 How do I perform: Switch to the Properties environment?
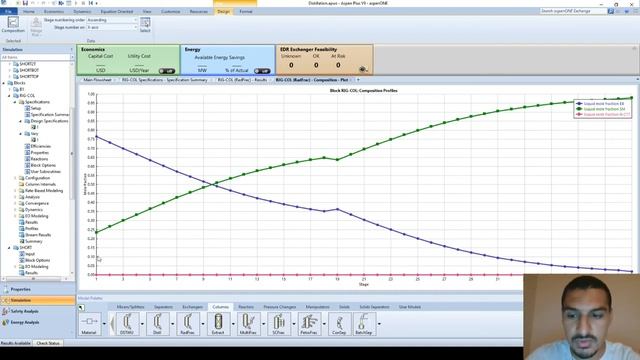(x=38, y=289)
